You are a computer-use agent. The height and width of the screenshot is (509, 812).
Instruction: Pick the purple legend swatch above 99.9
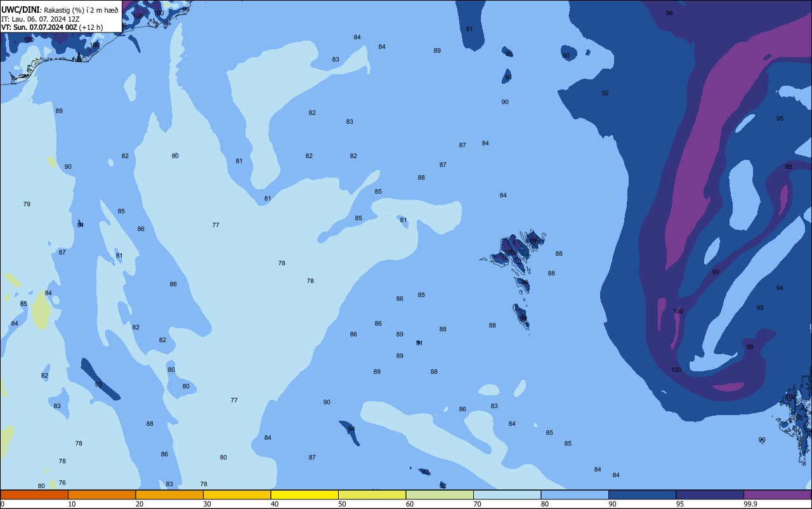coord(777,494)
